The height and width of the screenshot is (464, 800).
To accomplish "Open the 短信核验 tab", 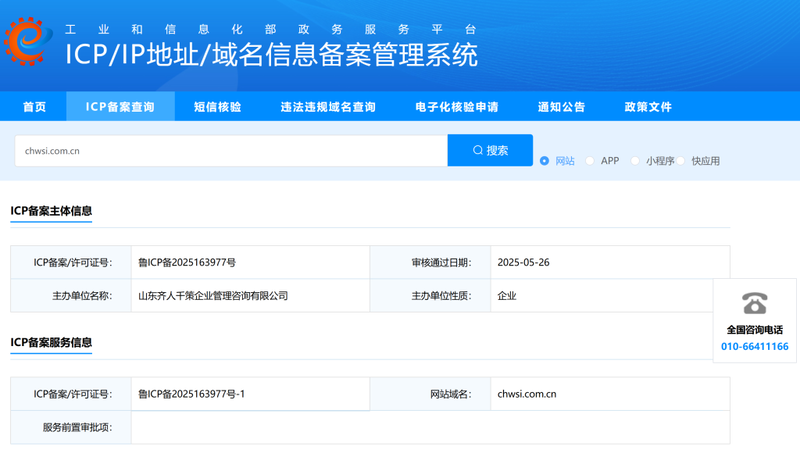I will (x=217, y=107).
